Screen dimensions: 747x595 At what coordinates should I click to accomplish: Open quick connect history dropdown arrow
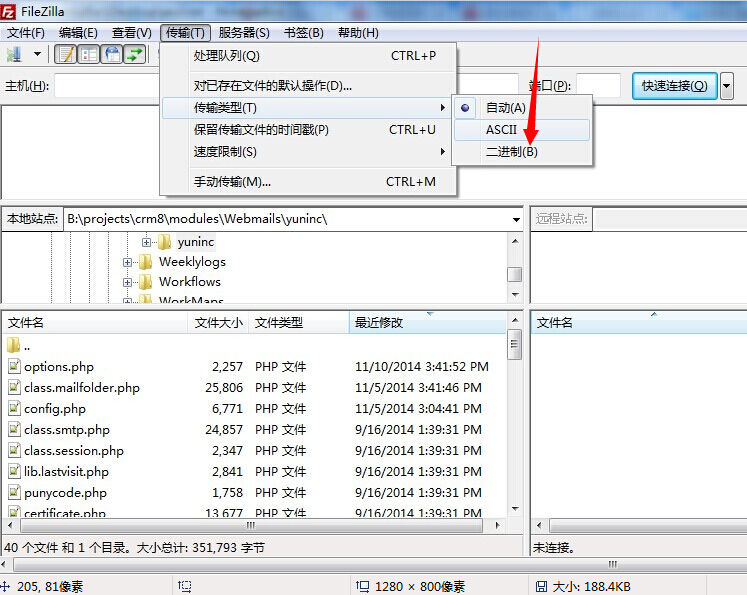[x=727, y=86]
